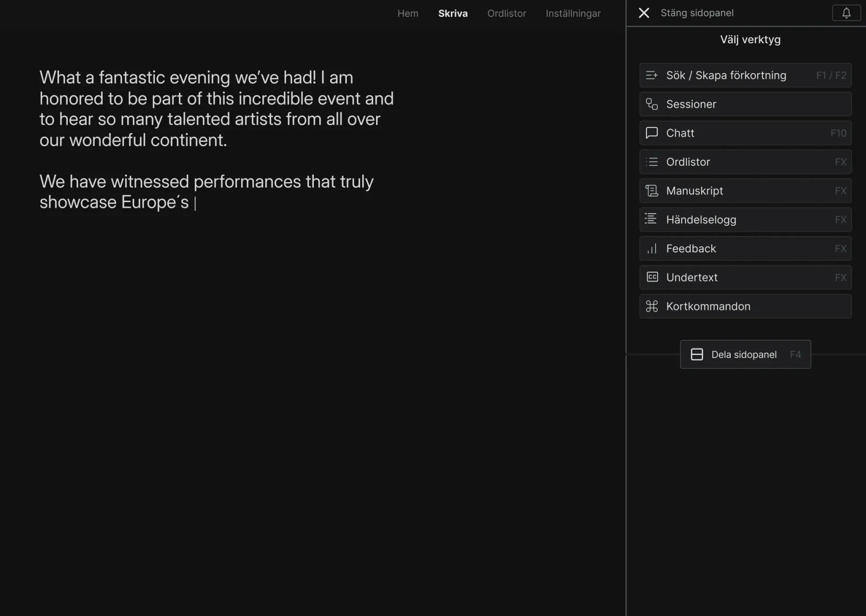Screen dimensions: 866x616
Task: Click the Sök / Skapa förkortning icon
Action: [x=652, y=75]
